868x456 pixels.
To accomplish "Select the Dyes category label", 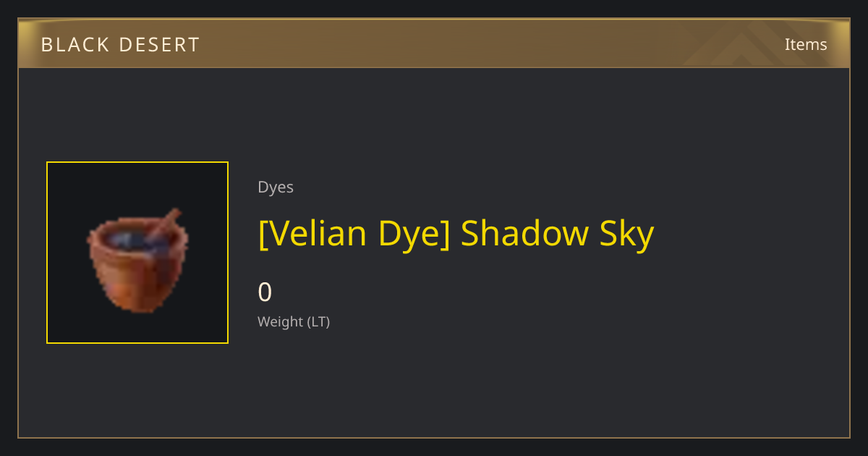I will (x=276, y=187).
